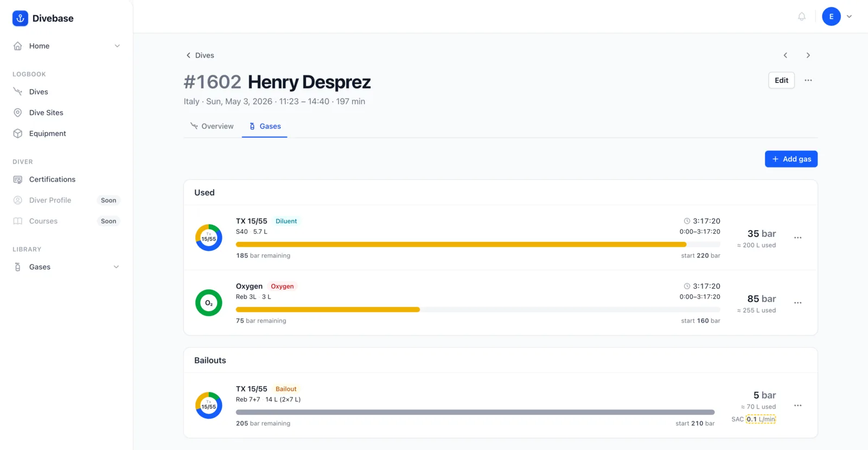868x450 pixels.
Task: Go back to Dives list
Action: tap(200, 55)
